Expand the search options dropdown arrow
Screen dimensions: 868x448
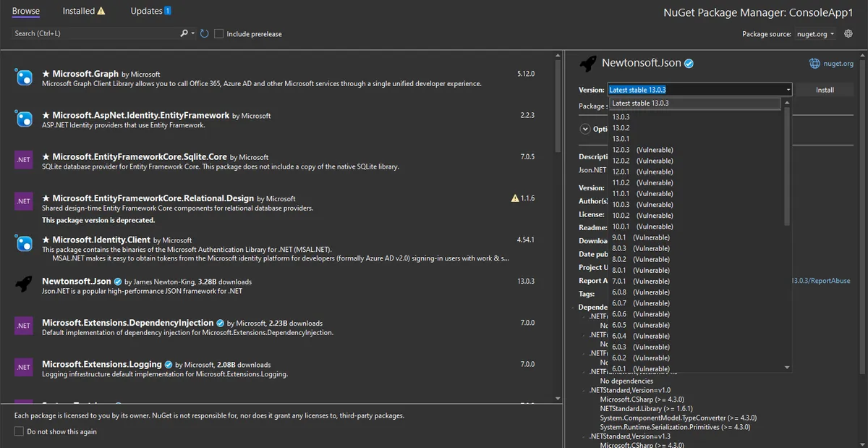193,33
